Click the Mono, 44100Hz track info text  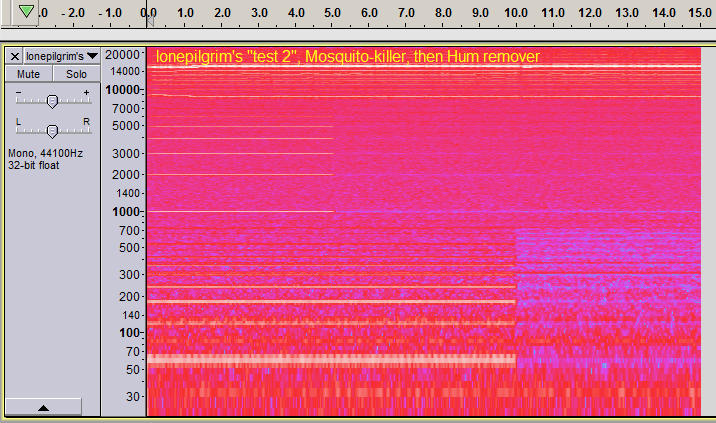(45, 153)
